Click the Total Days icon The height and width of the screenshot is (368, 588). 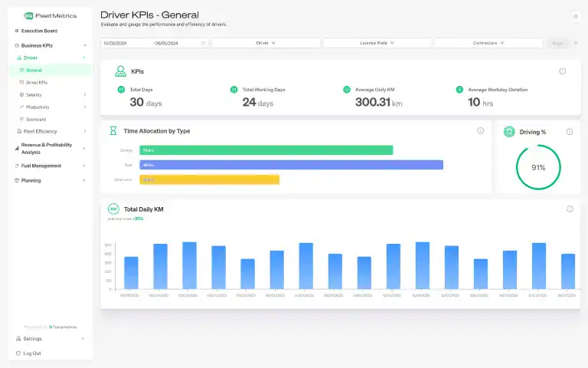pyautogui.click(x=121, y=90)
